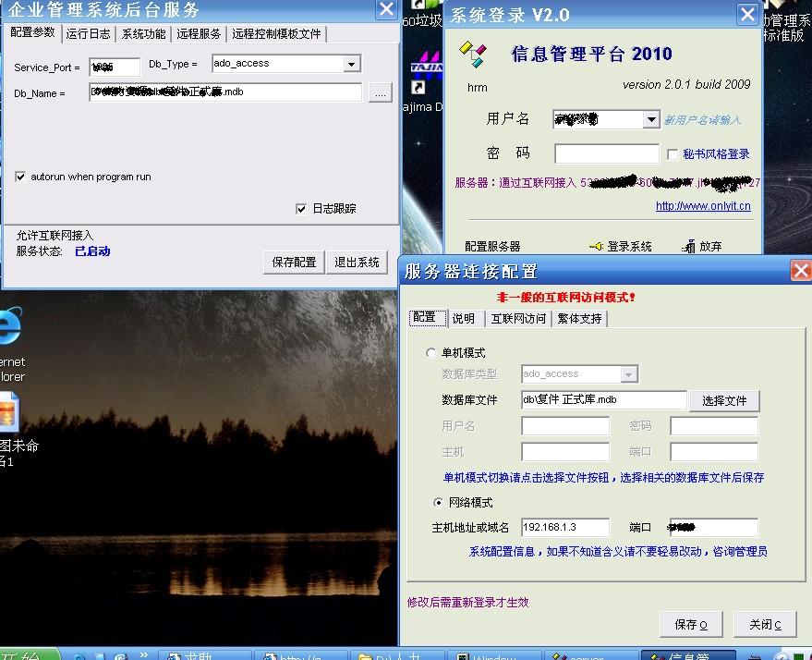Viewport: 812px width, 660px height.
Task: Open the 用户名 dropdown list
Action: click(x=651, y=120)
